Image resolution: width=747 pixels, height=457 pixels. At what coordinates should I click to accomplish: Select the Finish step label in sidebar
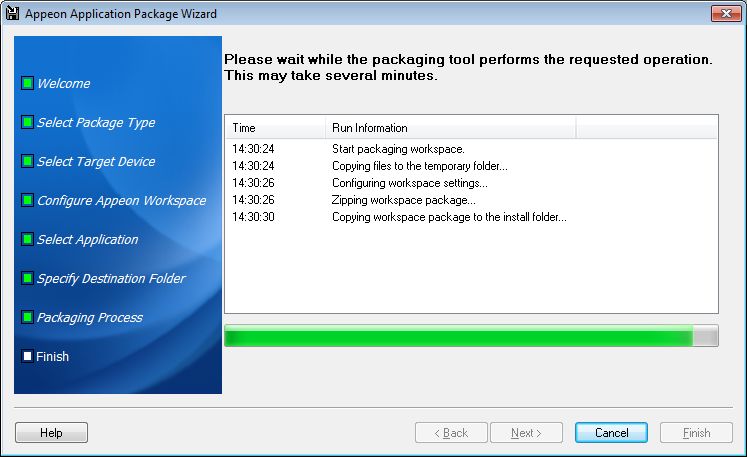pyautogui.click(x=52, y=356)
